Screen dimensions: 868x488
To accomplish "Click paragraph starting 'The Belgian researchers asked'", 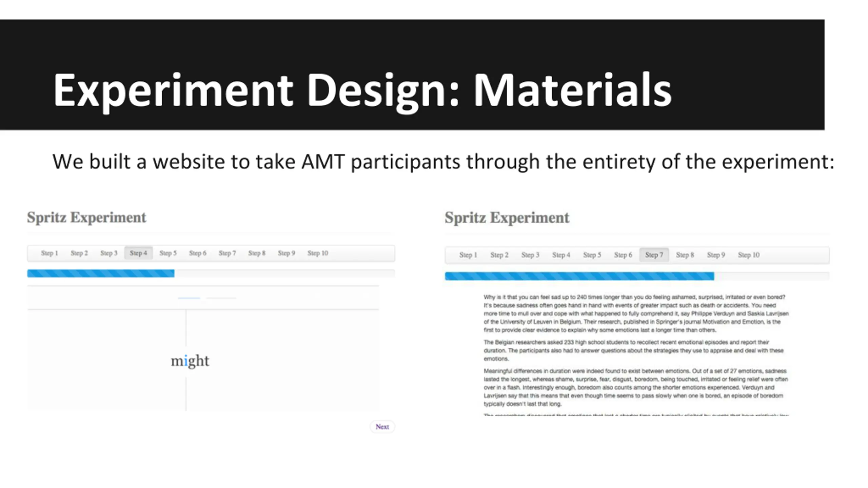I will [x=634, y=350].
